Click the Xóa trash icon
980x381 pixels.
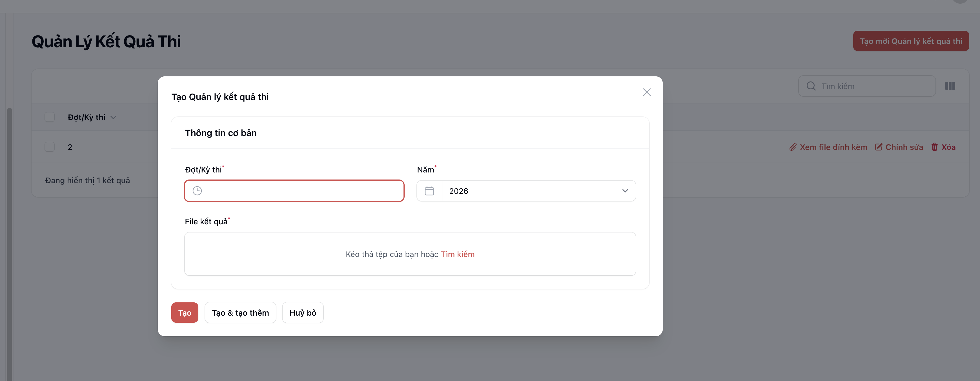(x=934, y=147)
